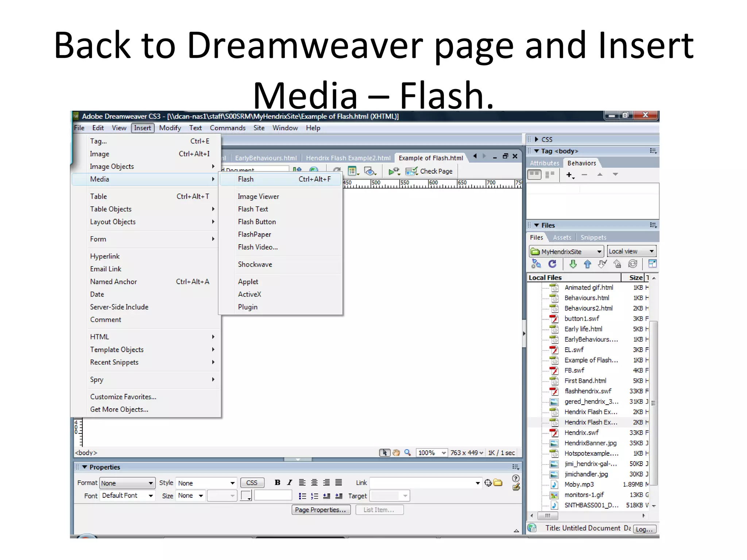The width and height of the screenshot is (747, 560).
Task: Select Image Objects in Insert menu
Action: click(x=146, y=166)
